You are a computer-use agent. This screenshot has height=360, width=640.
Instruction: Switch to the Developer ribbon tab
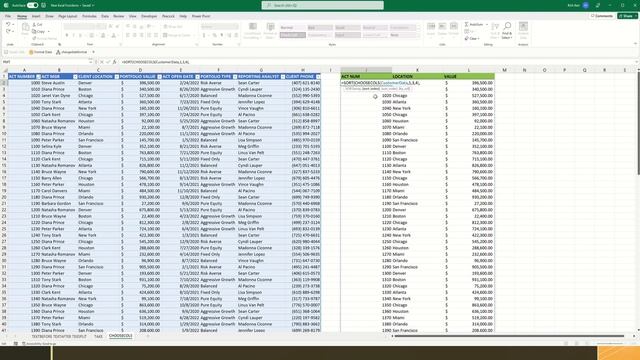point(149,16)
